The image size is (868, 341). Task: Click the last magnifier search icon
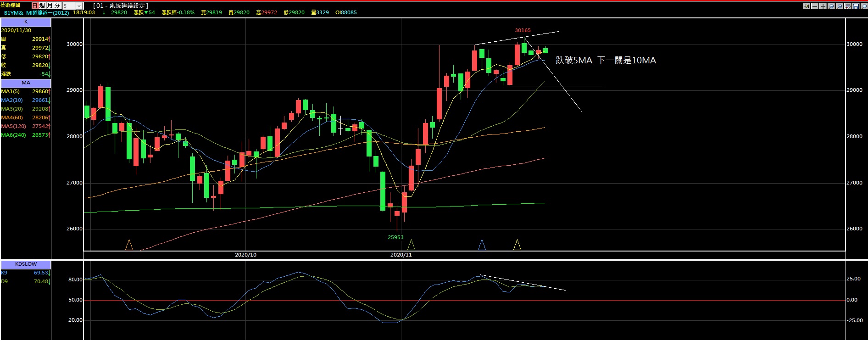coord(864,6)
